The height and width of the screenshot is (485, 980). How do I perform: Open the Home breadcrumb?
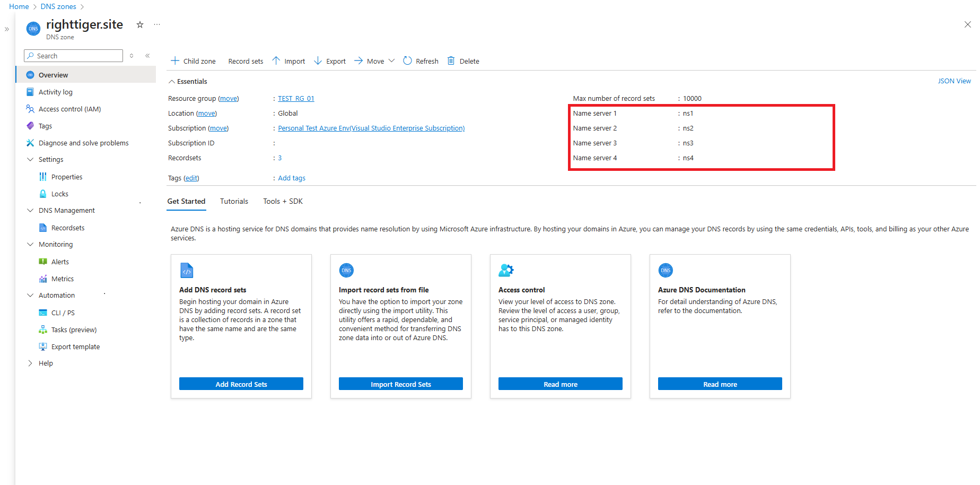click(19, 6)
